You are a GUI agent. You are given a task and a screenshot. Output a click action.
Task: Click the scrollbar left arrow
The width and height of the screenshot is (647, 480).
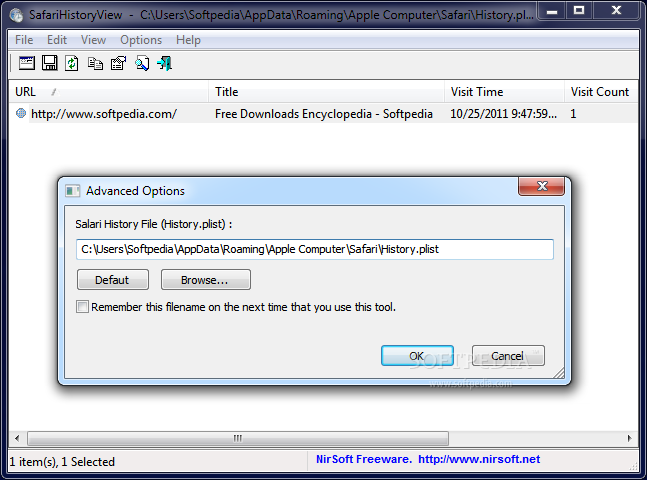[x=17, y=438]
